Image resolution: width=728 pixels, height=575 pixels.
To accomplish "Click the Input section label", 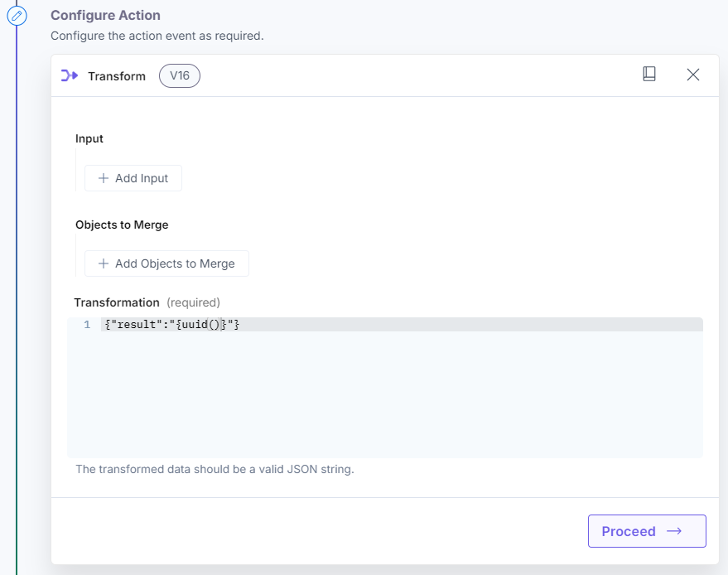I will (x=89, y=139).
